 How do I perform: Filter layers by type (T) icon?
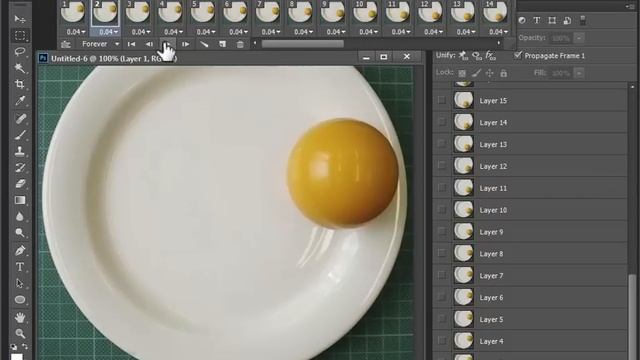[x=537, y=20]
